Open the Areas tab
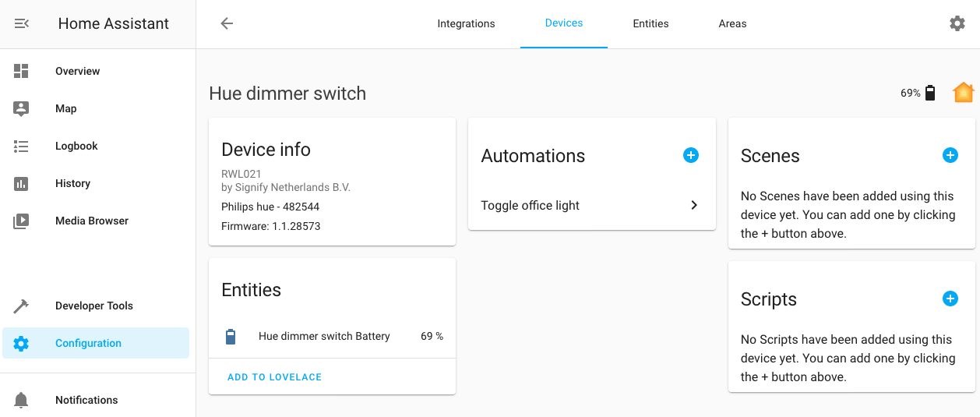This screenshot has width=980, height=417. pos(732,24)
